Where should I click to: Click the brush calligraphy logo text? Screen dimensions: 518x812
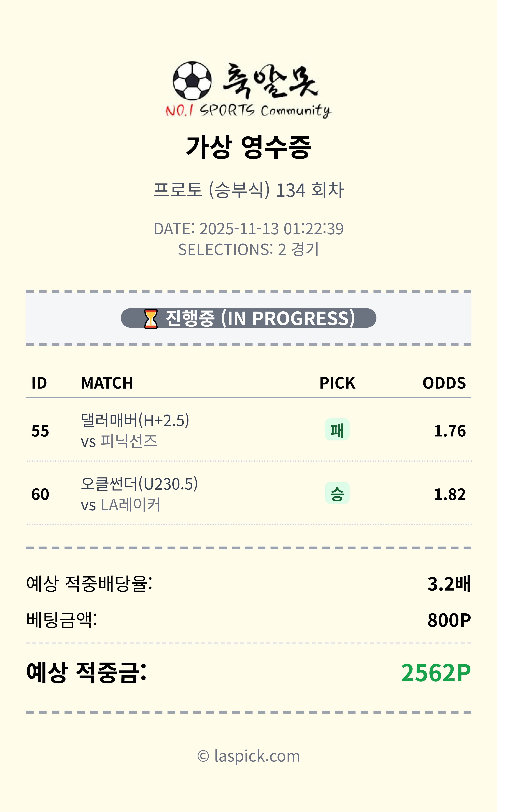tap(270, 81)
